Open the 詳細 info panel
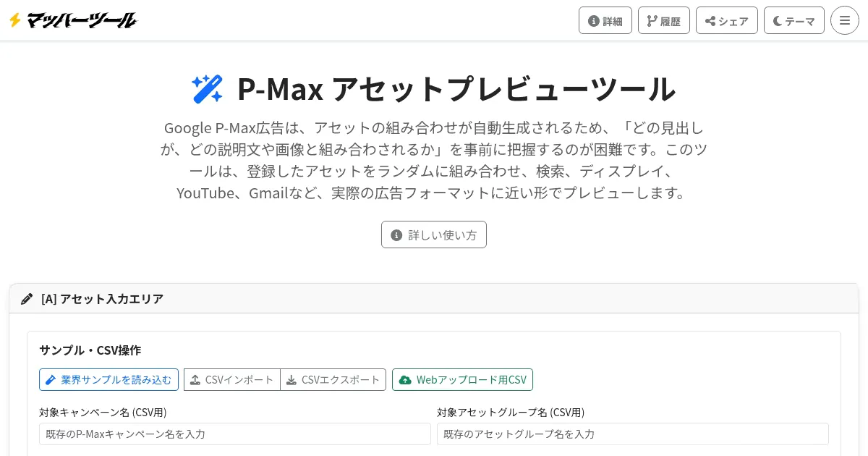Screen dimensions: 868x456 pos(605,21)
